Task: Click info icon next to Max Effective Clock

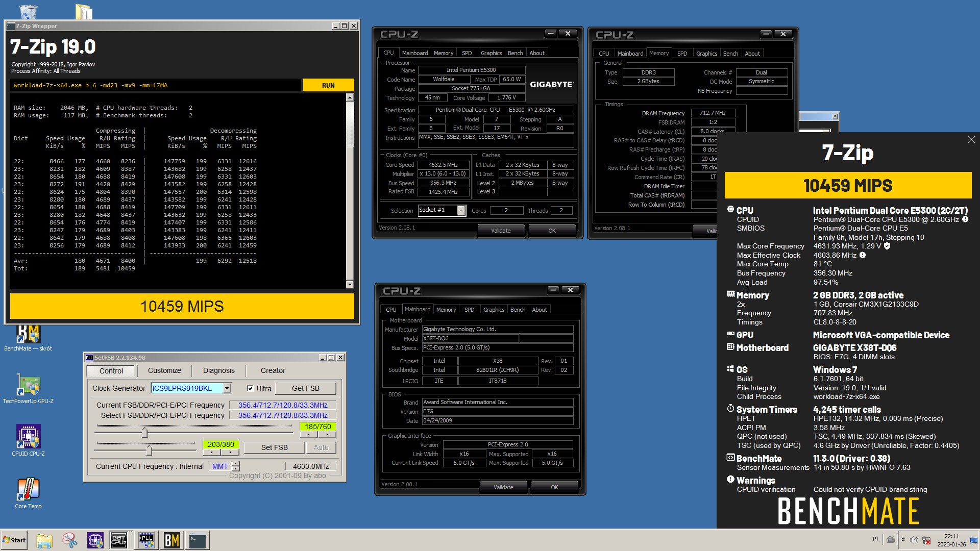Action: click(863, 255)
